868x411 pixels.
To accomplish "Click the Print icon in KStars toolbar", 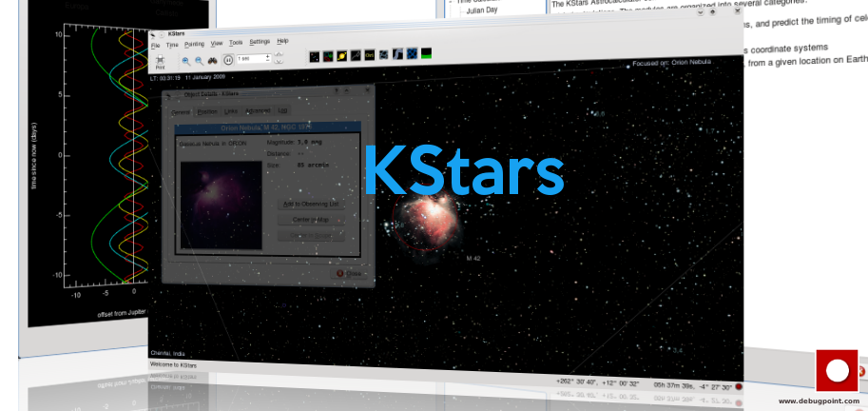I will [x=160, y=62].
